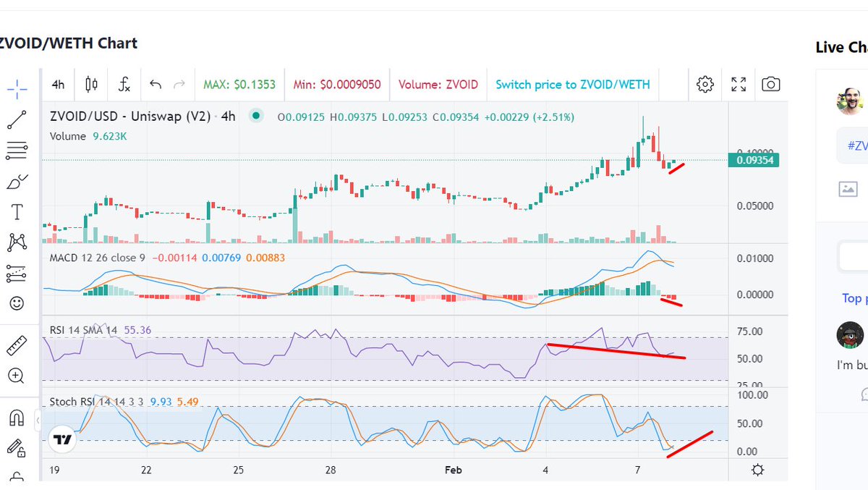Screen dimensions: 868x490
Task: Activate the zoom in tool
Action: 17,376
